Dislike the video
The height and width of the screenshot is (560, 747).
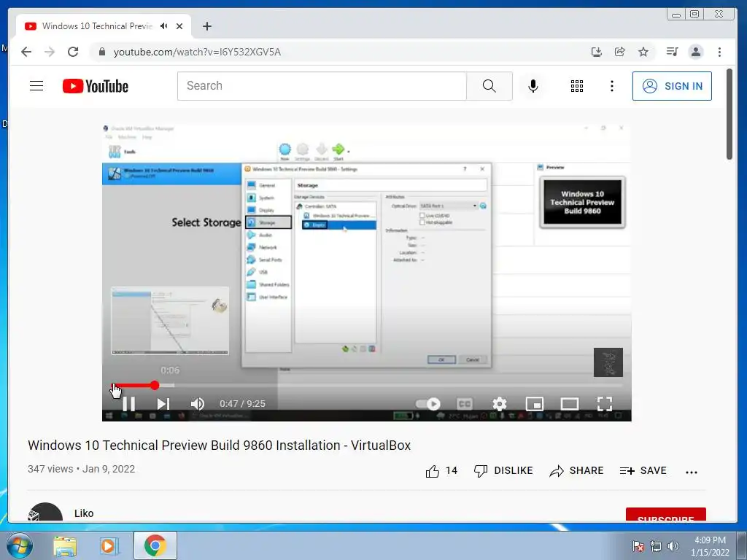[x=503, y=471]
